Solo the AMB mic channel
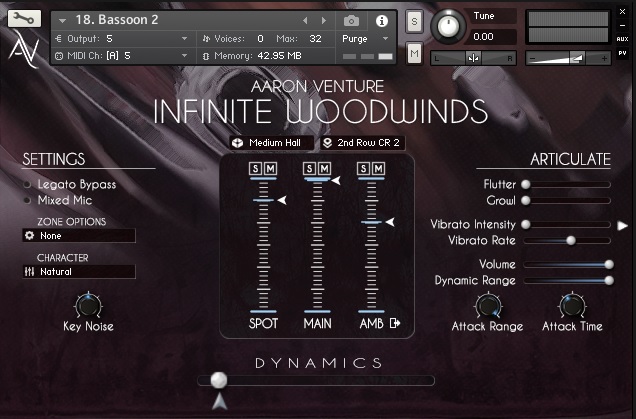Viewport: 636px width, 419px height. point(363,168)
